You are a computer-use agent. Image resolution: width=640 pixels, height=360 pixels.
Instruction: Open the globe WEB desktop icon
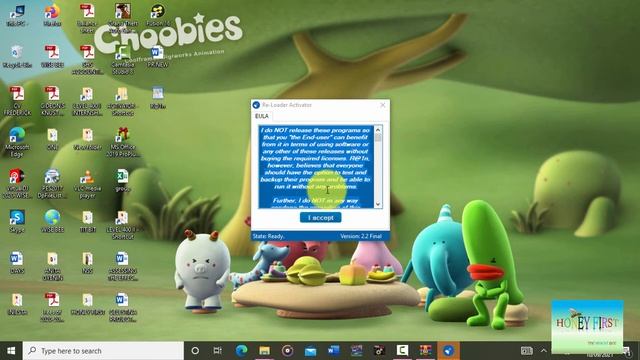pyautogui.click(x=52, y=221)
